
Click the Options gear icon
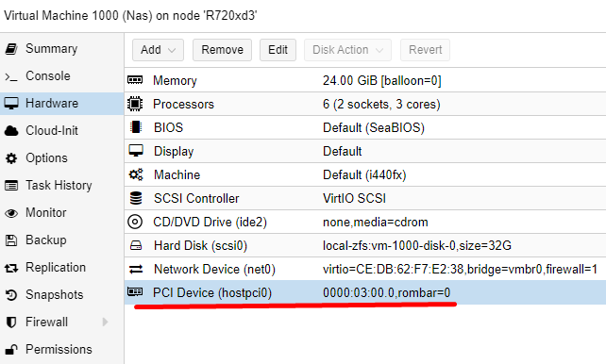click(11, 158)
